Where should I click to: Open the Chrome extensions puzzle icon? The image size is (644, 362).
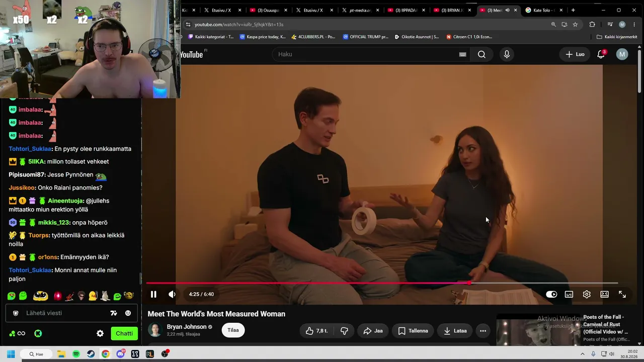(x=592, y=24)
